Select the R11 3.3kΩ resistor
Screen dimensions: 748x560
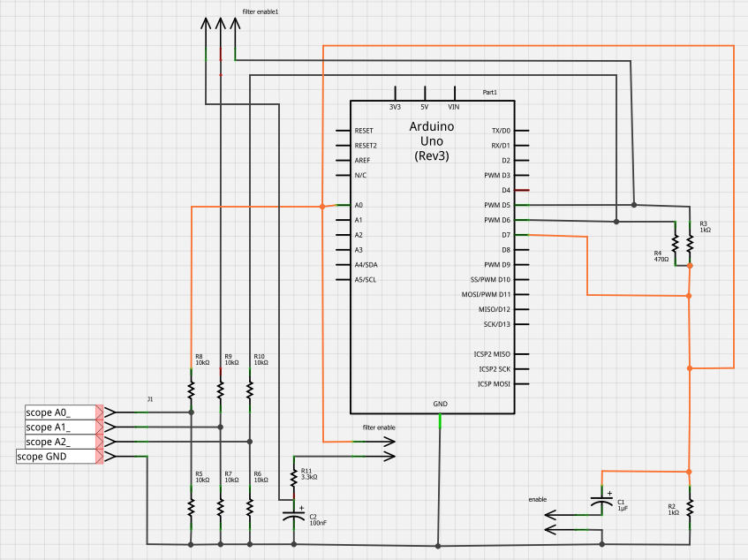pyautogui.click(x=294, y=476)
